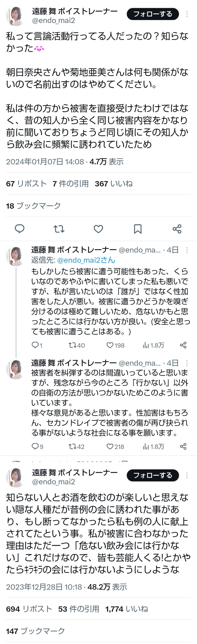Share the main post via share icon
Image resolution: width=197 pixels, height=644 pixels.
tap(177, 229)
